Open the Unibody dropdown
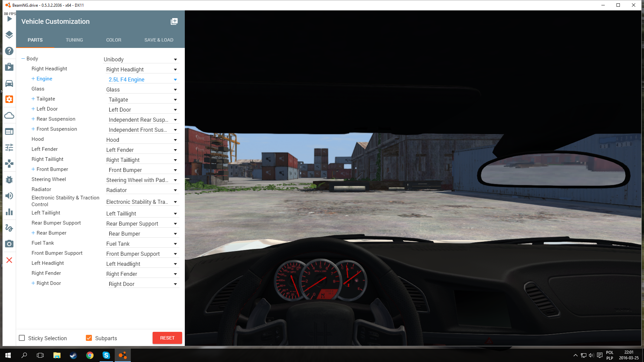 pos(141,59)
